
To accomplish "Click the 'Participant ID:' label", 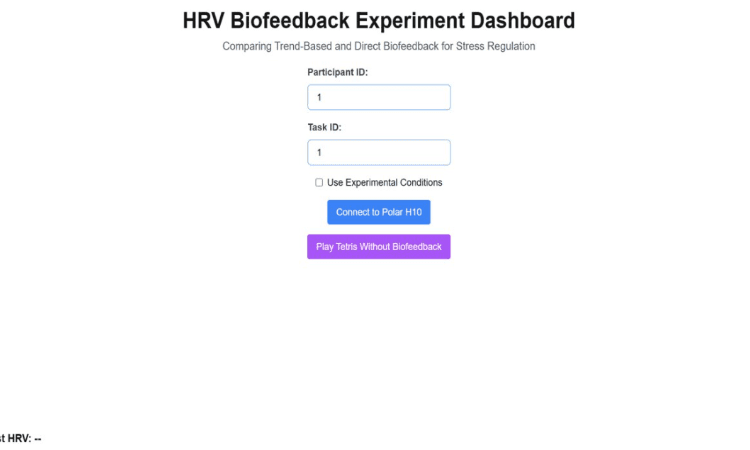I will 337,72.
